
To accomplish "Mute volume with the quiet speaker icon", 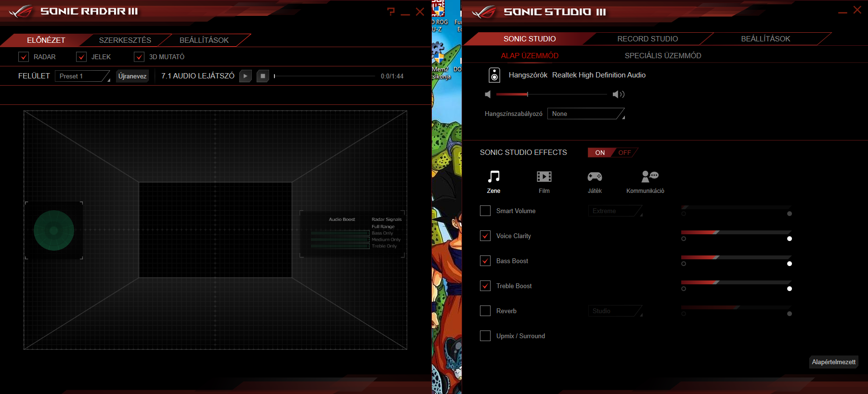I will [488, 94].
